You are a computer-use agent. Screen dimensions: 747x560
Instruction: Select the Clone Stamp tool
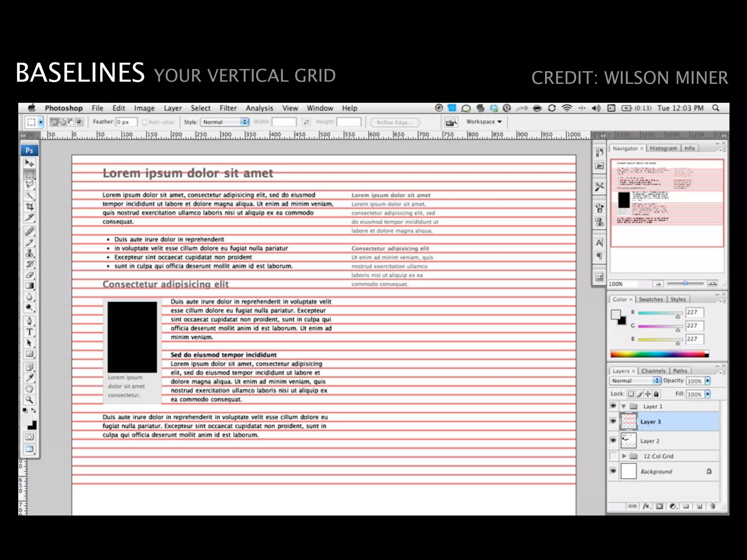[x=30, y=253]
